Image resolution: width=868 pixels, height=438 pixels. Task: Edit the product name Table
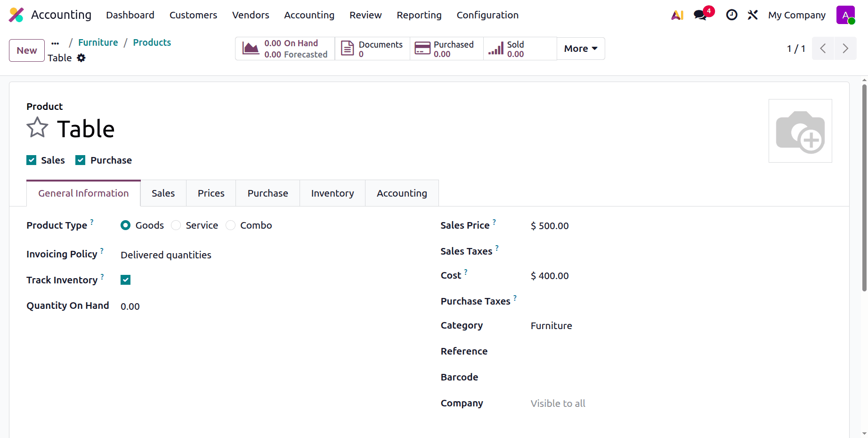pos(86,129)
